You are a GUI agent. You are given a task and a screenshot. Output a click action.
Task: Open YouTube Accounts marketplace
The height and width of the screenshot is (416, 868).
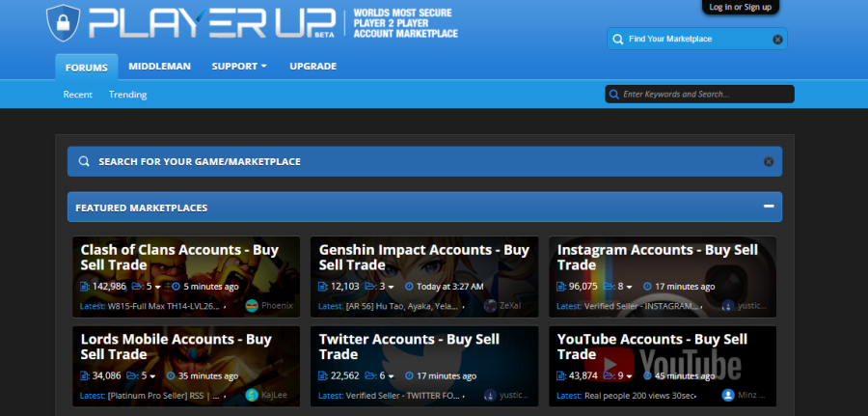652,347
